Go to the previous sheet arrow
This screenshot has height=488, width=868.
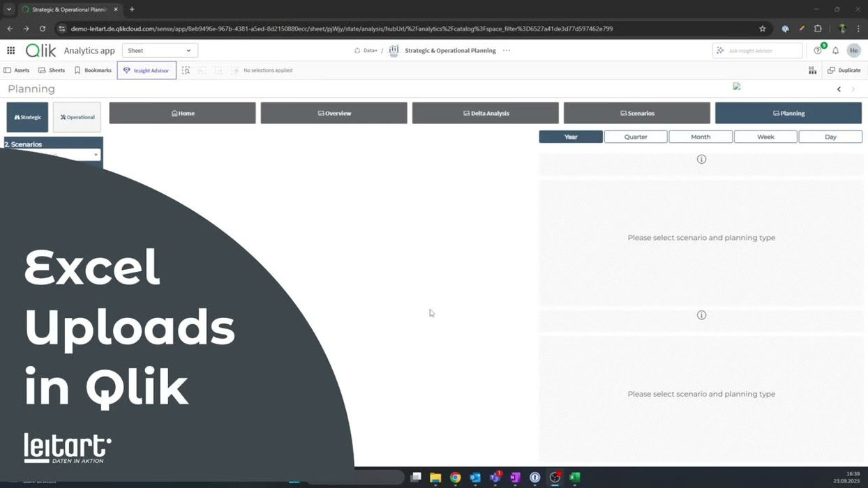[839, 89]
